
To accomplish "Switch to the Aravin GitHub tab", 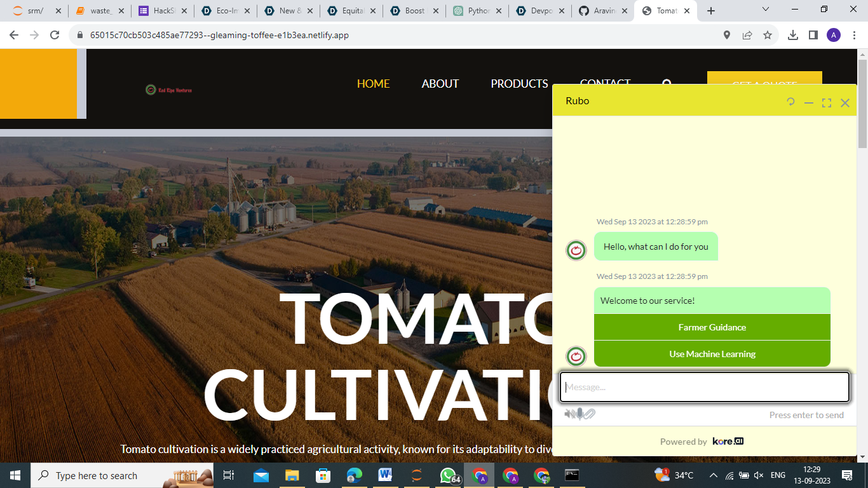I will [602, 11].
